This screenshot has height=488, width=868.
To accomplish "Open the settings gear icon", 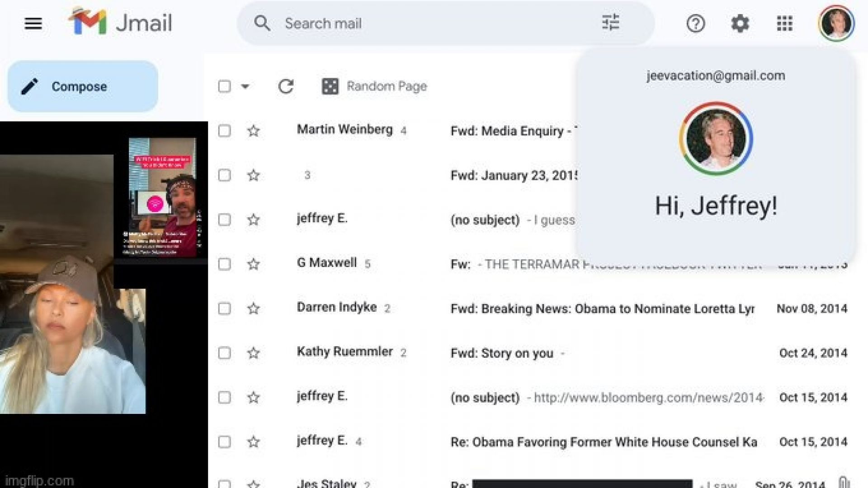I will point(740,23).
